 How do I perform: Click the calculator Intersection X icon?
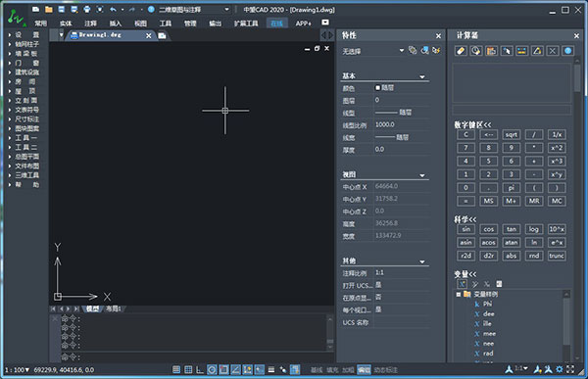pos(553,51)
